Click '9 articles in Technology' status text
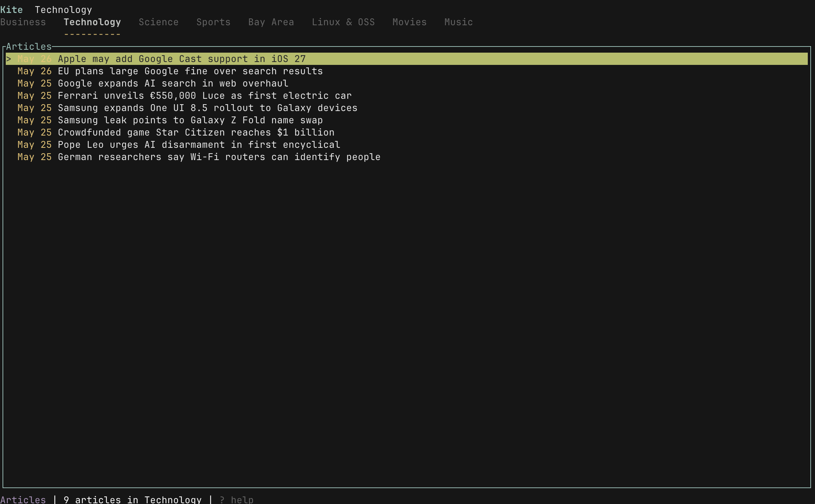Screen dimensions: 815x504 (x=133, y=500)
